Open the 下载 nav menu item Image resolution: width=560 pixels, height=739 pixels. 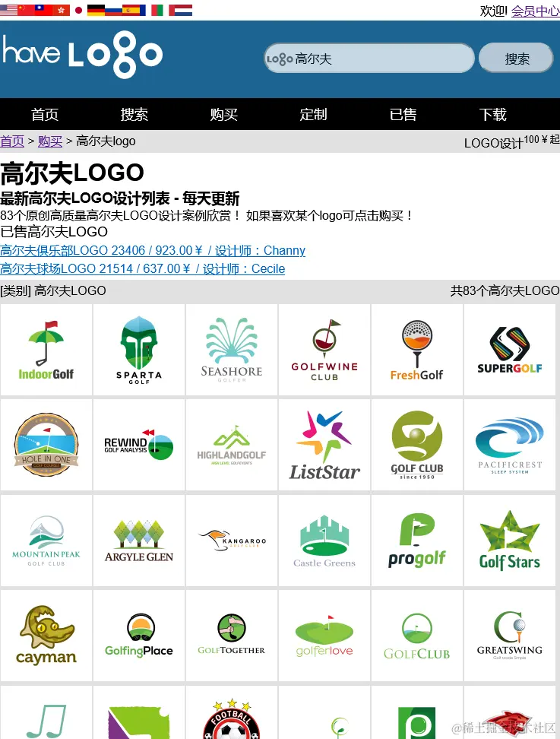(x=492, y=114)
